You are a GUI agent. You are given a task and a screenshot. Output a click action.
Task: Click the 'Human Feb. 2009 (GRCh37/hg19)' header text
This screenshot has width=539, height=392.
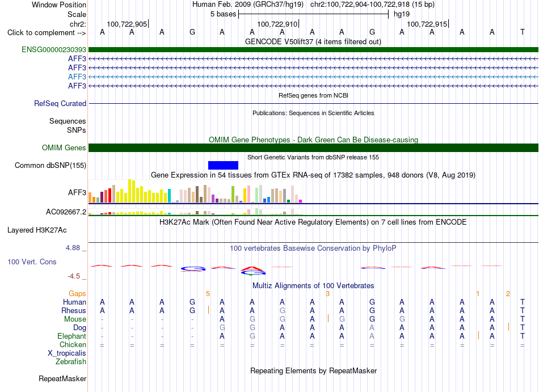point(248,5)
